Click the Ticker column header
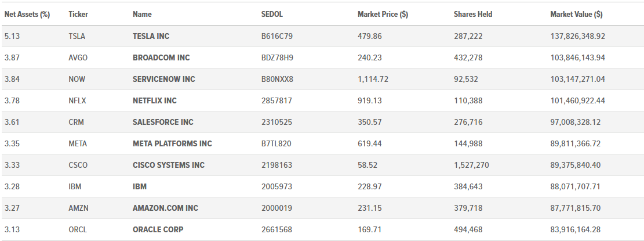Image resolution: width=644 pixels, height=241 pixels. pyautogui.click(x=78, y=15)
